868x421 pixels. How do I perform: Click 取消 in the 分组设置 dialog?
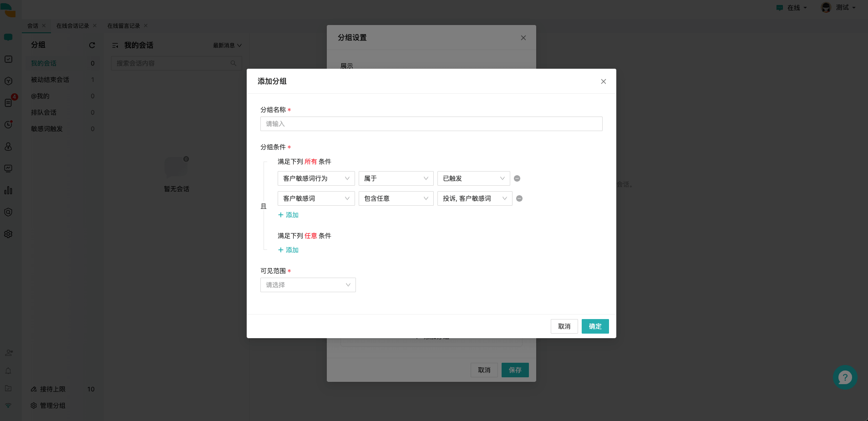(x=484, y=370)
